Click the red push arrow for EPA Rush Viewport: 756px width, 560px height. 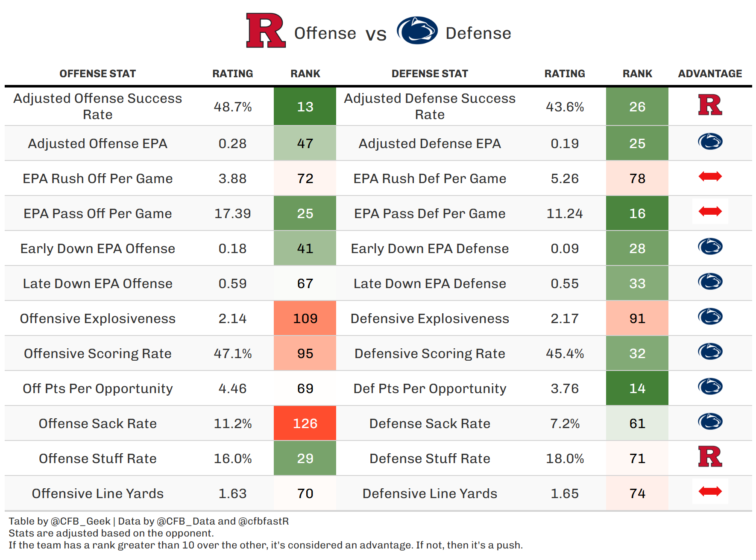pyautogui.click(x=710, y=177)
